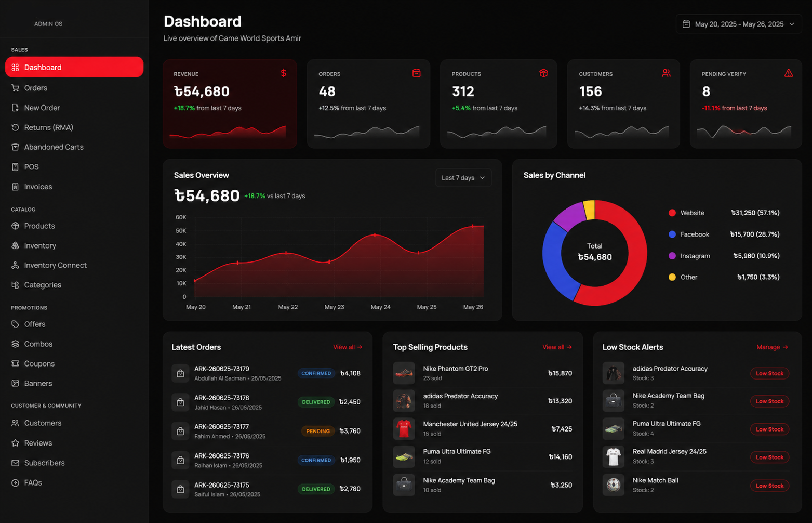Open the Dashboard menu item
This screenshot has height=523, width=812.
tap(74, 67)
